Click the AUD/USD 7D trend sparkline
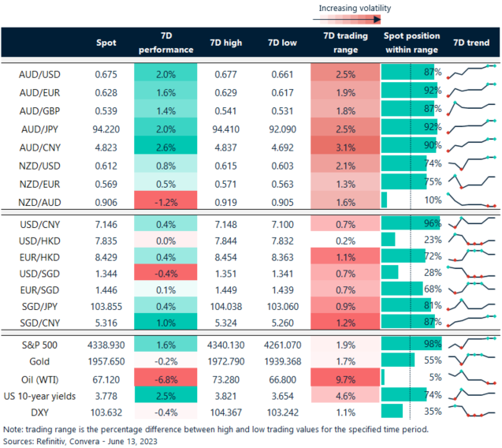502x448 pixels. click(x=471, y=73)
